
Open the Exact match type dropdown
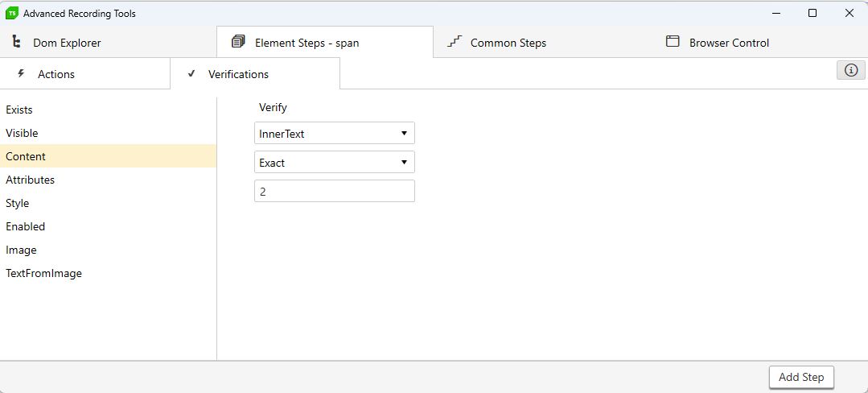(x=335, y=162)
